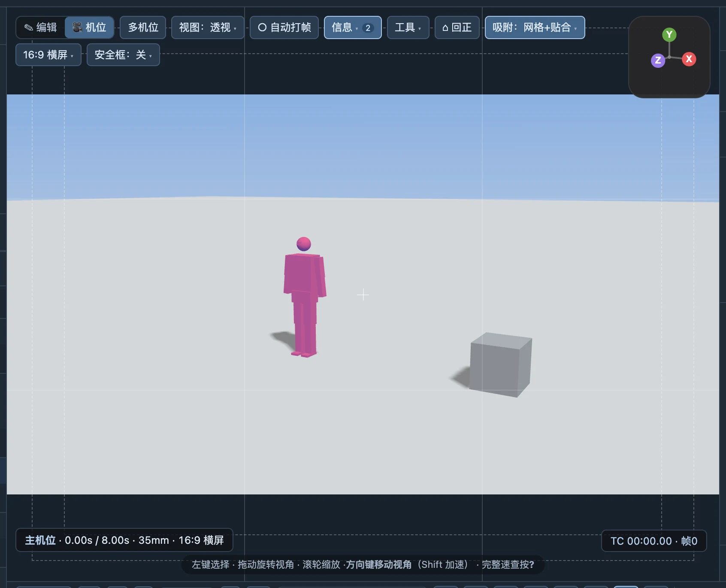Open the 信息 info dropdown
The height and width of the screenshot is (588, 726).
(x=353, y=27)
